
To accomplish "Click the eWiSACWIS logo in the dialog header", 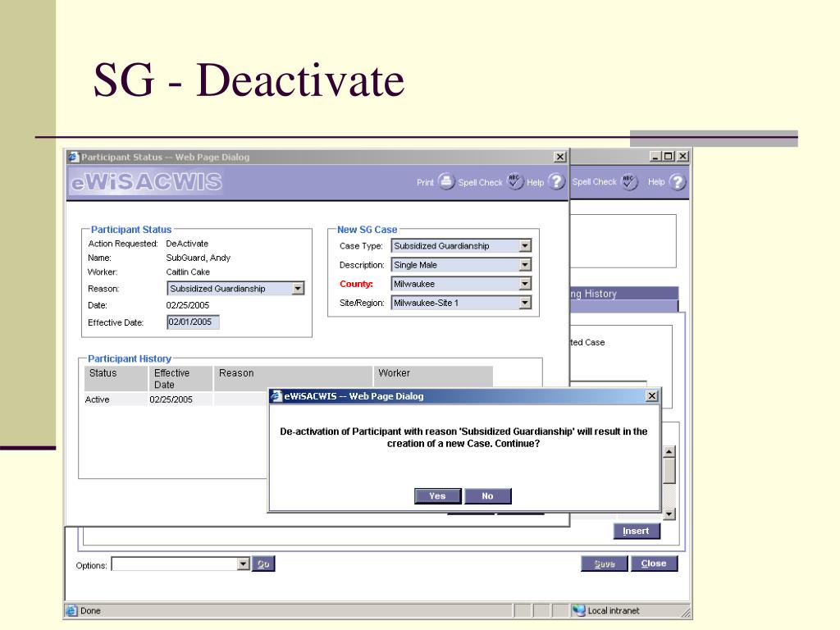I will point(146,182).
